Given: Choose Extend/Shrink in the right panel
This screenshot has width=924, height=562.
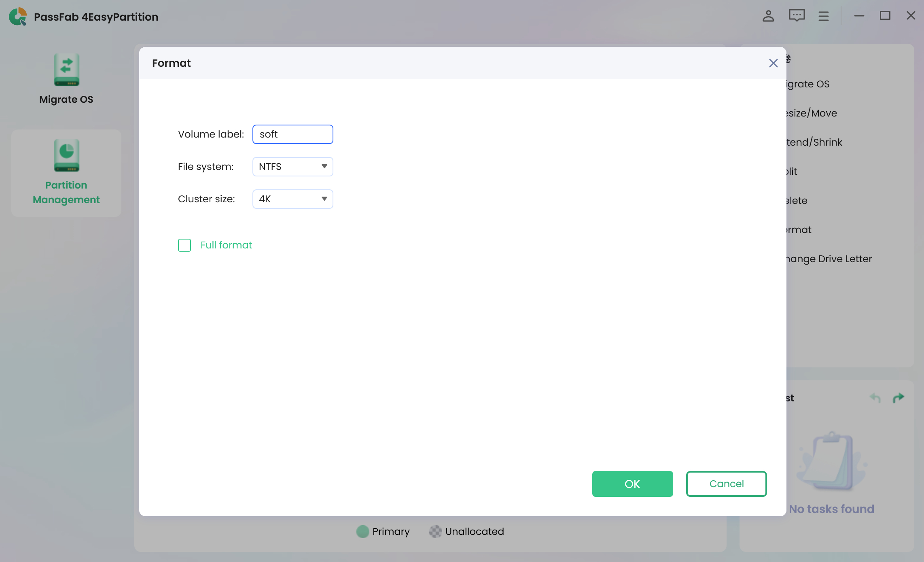Looking at the screenshot, I should [814, 142].
